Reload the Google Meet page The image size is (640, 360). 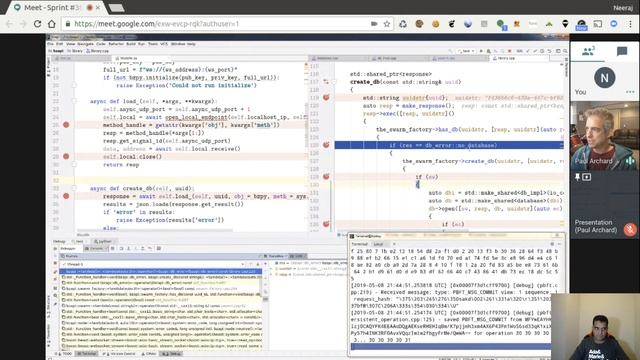pos(37,24)
